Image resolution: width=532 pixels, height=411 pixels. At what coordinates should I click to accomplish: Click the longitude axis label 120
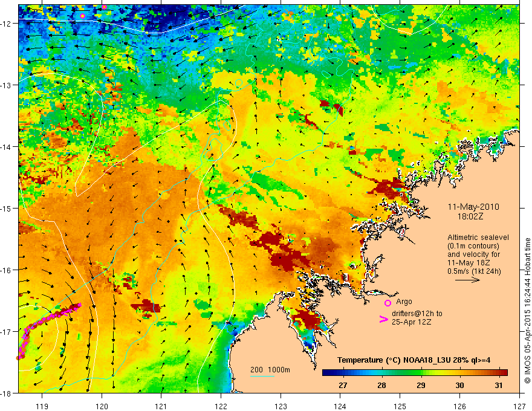(x=102, y=406)
